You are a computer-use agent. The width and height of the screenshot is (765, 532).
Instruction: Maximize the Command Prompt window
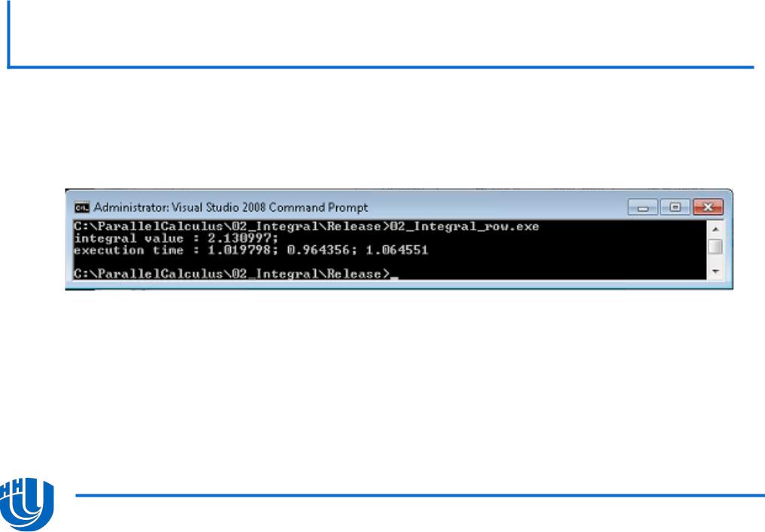(675, 208)
